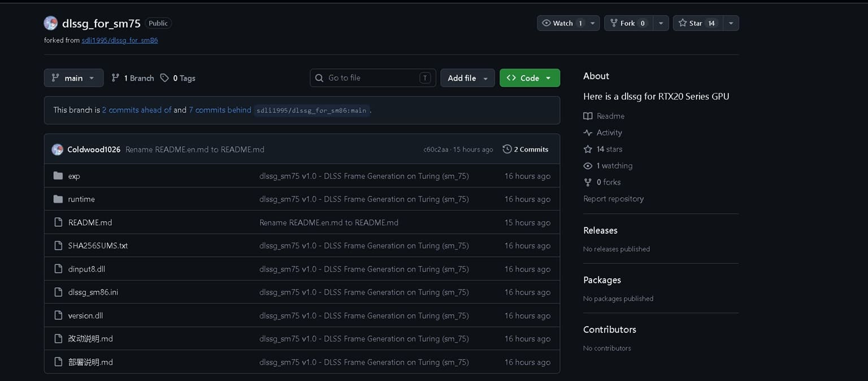Viewport: 868px width, 381px height.
Task: Click the star icon beside 14 stars
Action: click(x=588, y=149)
